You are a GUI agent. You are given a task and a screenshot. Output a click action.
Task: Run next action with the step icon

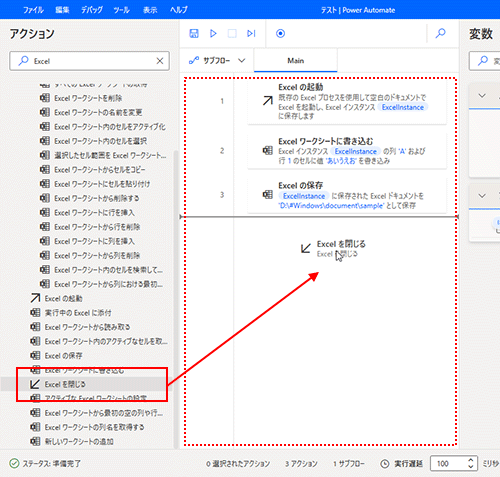251,33
